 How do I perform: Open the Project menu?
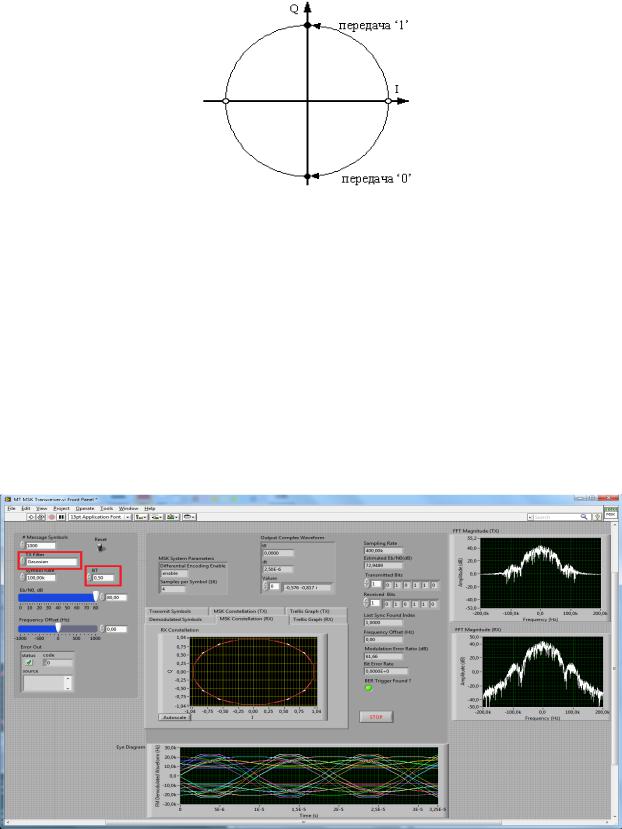tap(61, 508)
